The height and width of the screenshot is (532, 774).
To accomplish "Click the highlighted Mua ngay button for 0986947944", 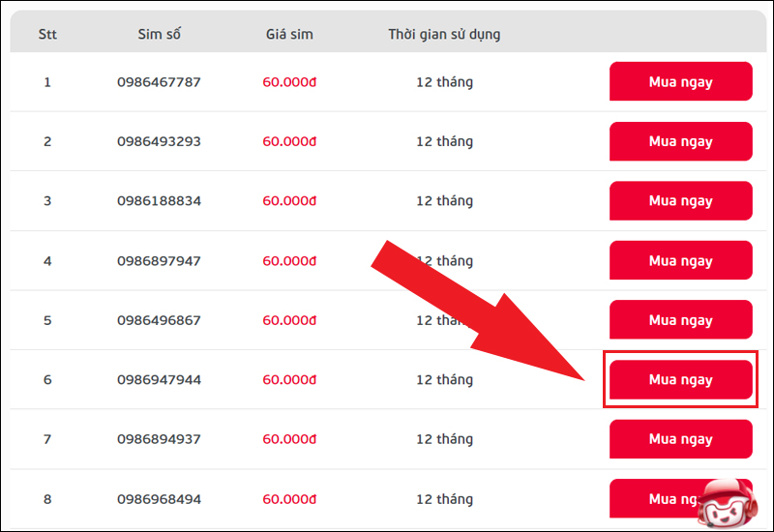I will coord(680,380).
